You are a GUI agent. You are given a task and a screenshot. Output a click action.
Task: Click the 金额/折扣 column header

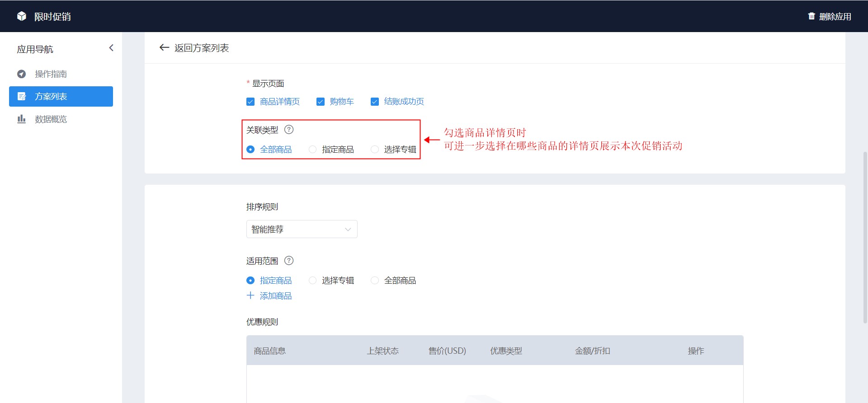pyautogui.click(x=592, y=351)
